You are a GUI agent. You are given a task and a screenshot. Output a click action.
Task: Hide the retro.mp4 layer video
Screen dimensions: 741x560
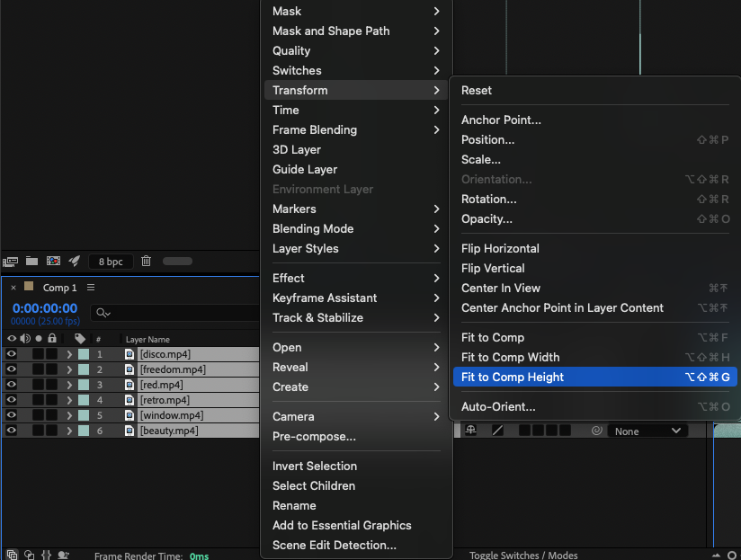coord(12,399)
